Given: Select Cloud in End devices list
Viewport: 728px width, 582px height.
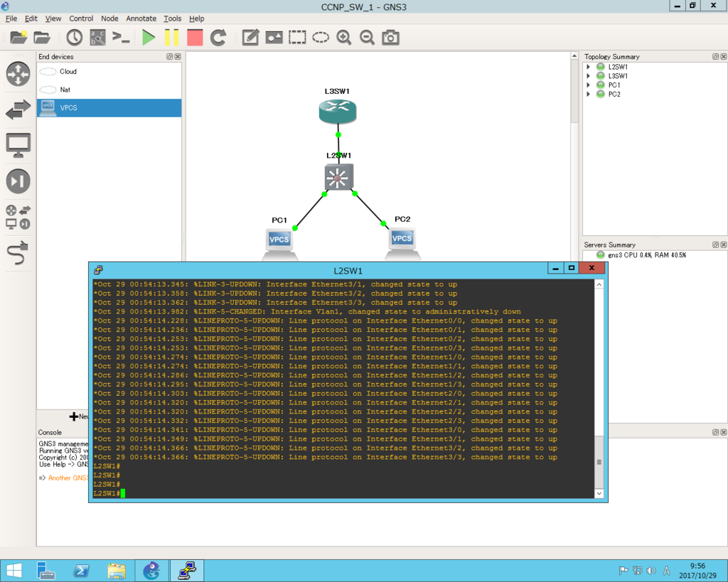Looking at the screenshot, I should point(109,72).
